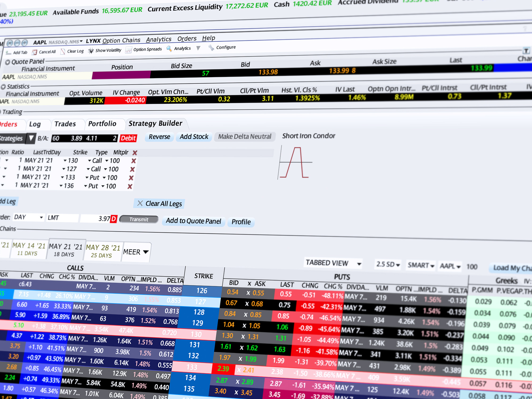This screenshot has height=399, width=532.
Task: Collapse the Statistics section
Action: [3, 87]
